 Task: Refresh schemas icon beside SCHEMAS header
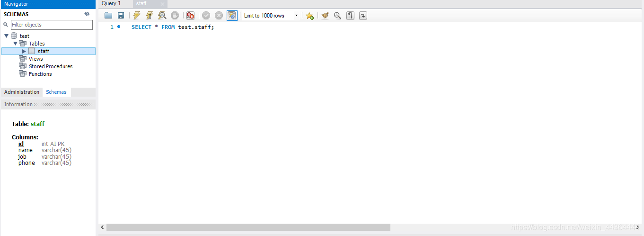(87, 14)
